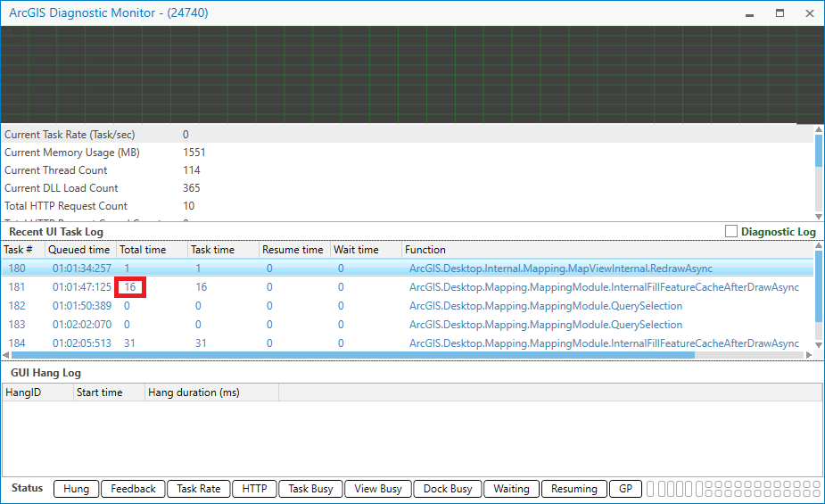Click the Feedback status button
Image resolution: width=825 pixels, height=504 pixels.
coord(133,489)
